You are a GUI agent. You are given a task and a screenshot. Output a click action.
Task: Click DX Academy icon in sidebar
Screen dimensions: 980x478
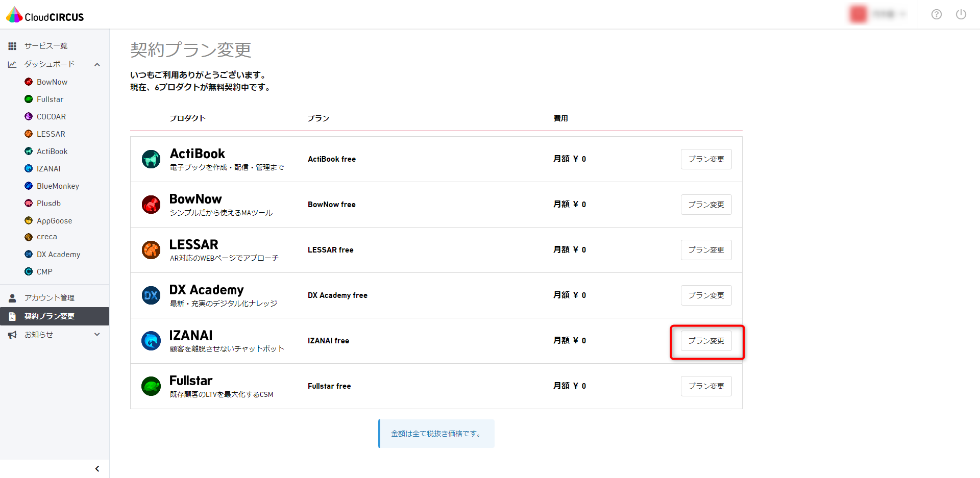29,254
